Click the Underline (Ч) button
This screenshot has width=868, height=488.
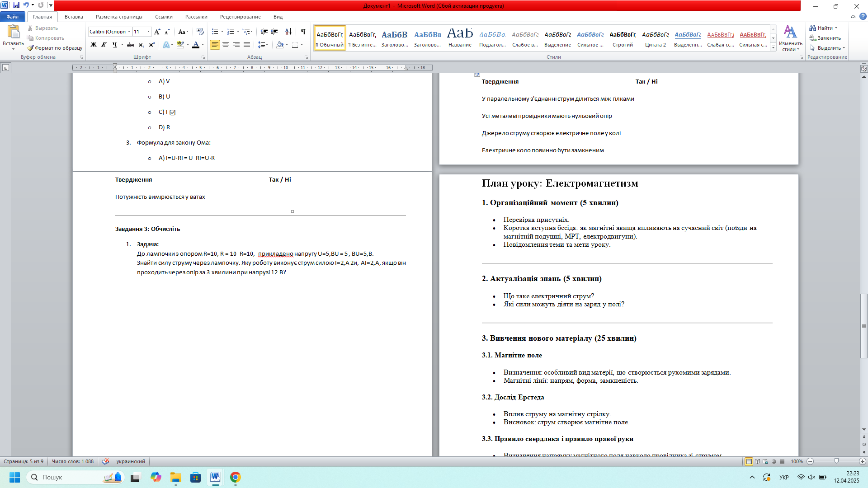115,45
